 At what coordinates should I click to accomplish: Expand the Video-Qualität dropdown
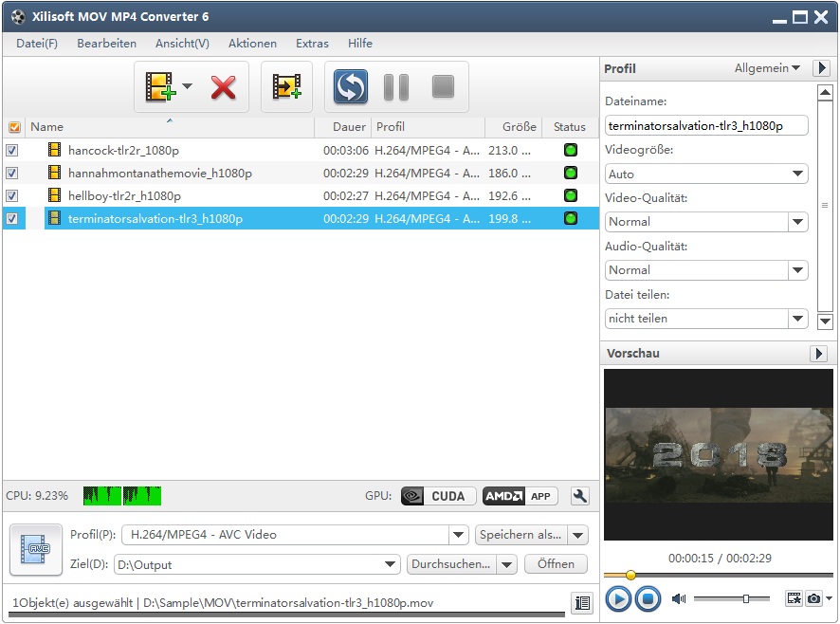(x=797, y=222)
